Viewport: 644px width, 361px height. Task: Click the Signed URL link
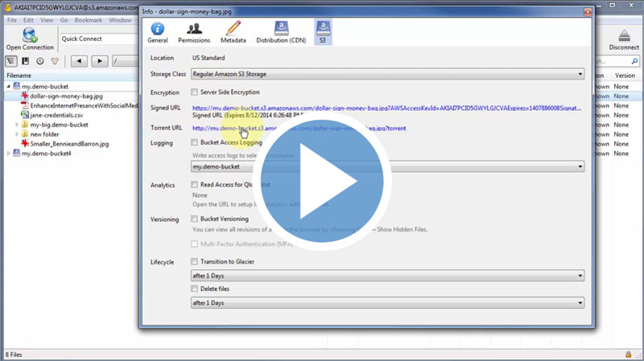[386, 108]
